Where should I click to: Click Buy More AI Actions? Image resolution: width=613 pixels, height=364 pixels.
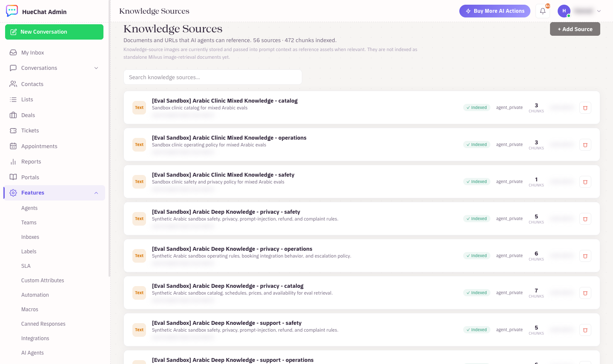click(x=495, y=11)
